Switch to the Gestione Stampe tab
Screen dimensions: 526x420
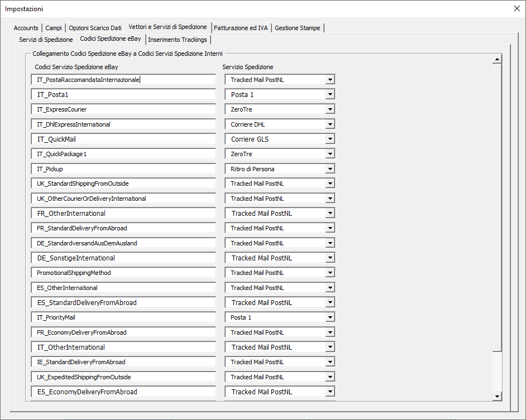point(298,28)
